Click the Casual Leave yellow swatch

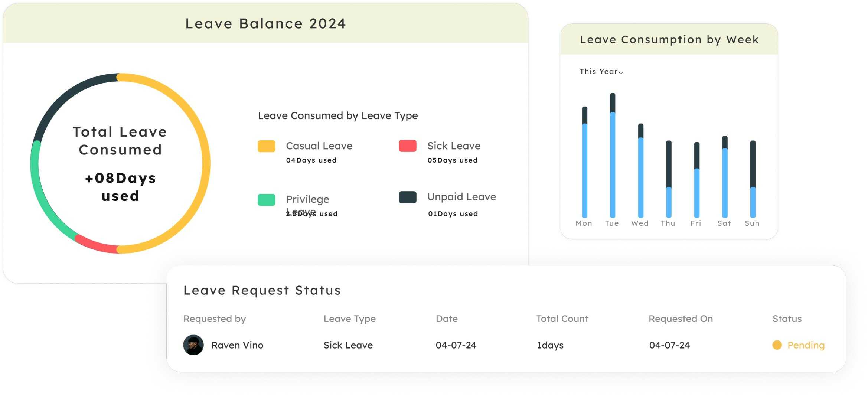point(266,146)
